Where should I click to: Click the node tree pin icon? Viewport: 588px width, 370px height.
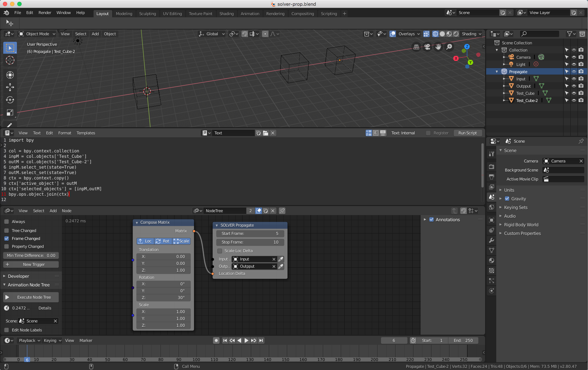(x=282, y=211)
